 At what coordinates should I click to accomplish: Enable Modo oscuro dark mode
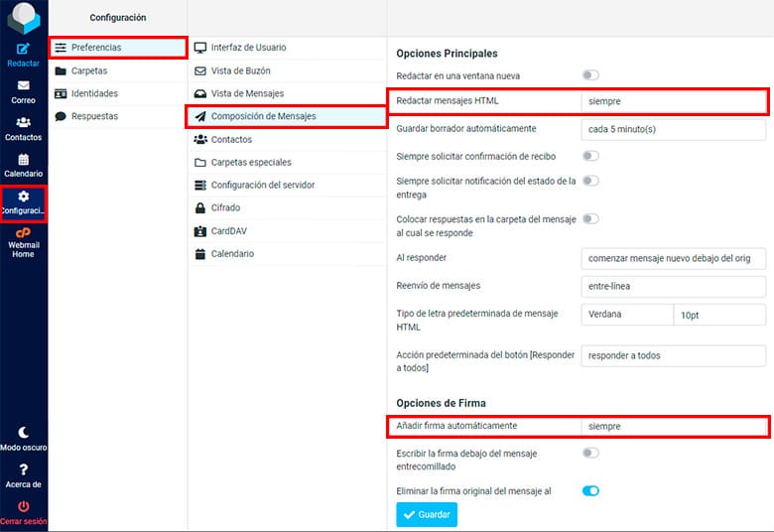24,433
